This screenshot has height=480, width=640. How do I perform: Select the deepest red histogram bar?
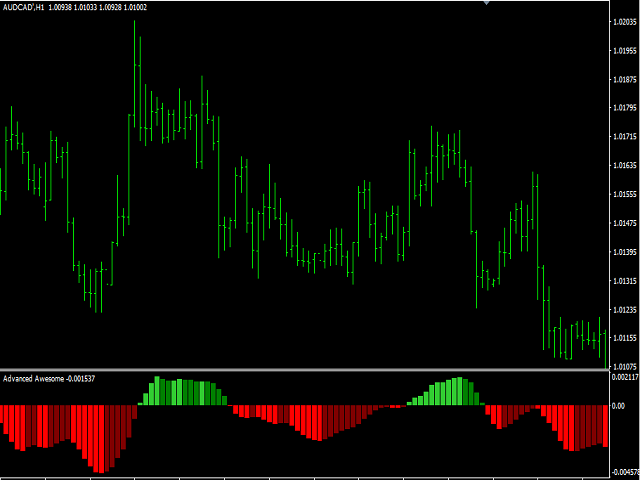[x=101, y=439]
